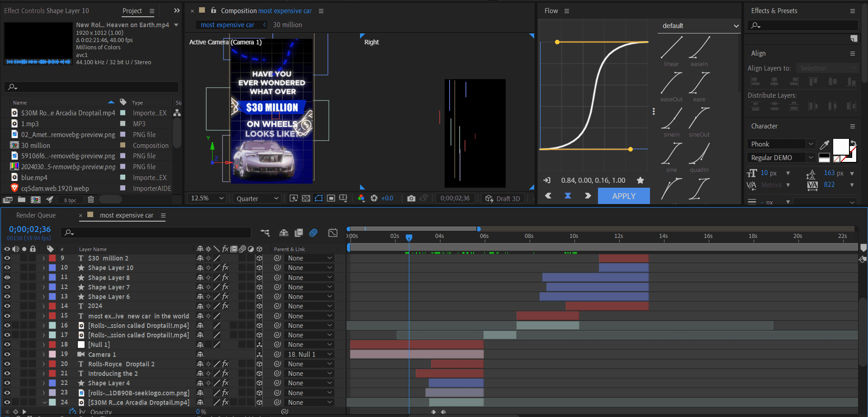Collapse layer 24 '$30M R...ce Arcadia Droptail.mp4'
This screenshot has height=417, width=868.
click(x=44, y=403)
